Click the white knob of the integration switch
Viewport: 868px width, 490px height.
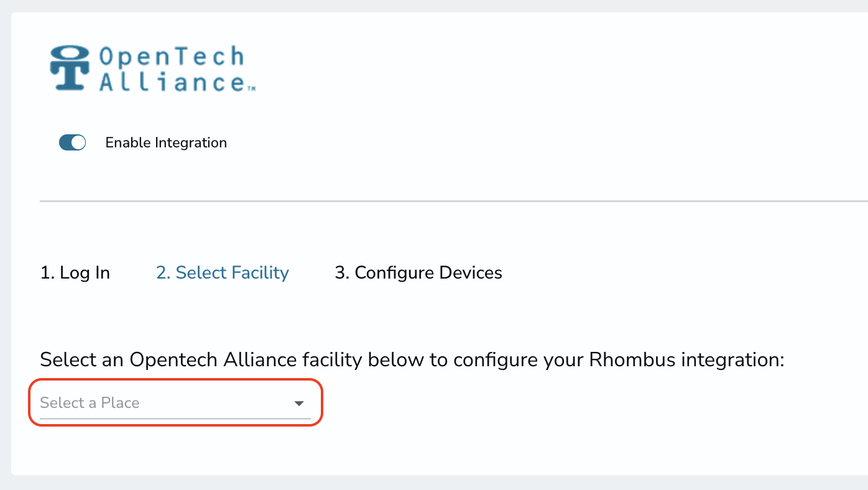pyautogui.click(x=78, y=143)
